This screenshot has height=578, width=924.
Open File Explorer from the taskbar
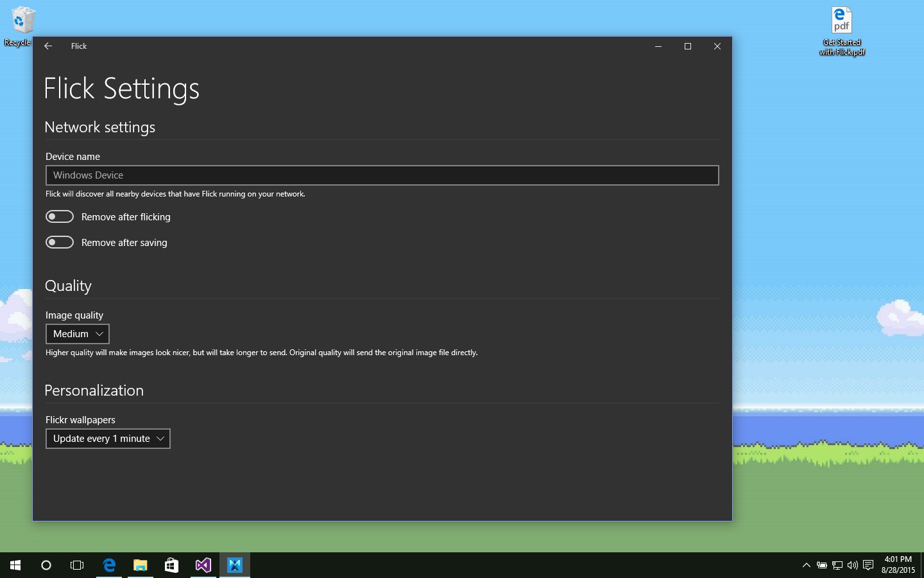tap(140, 565)
